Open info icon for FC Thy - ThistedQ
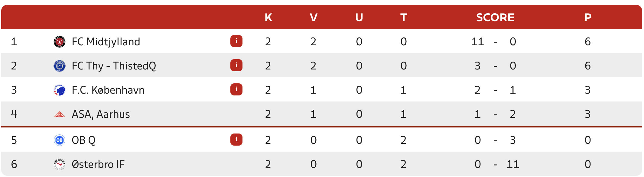 tap(236, 65)
